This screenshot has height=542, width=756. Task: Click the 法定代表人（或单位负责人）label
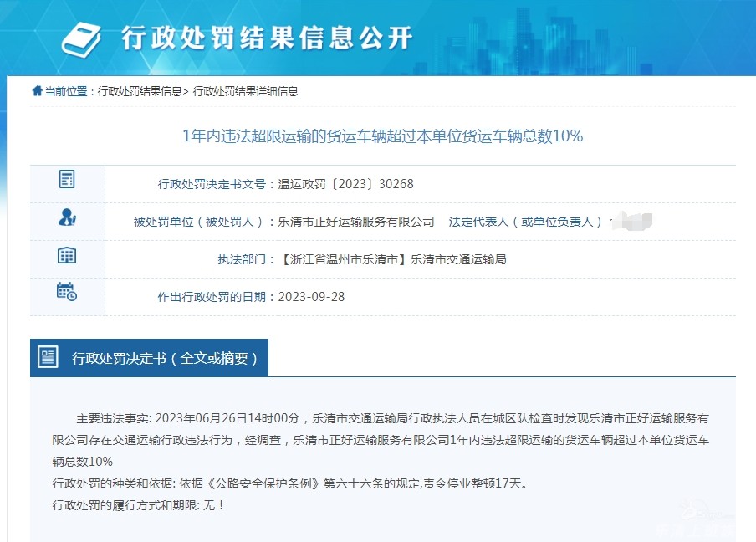(526, 222)
